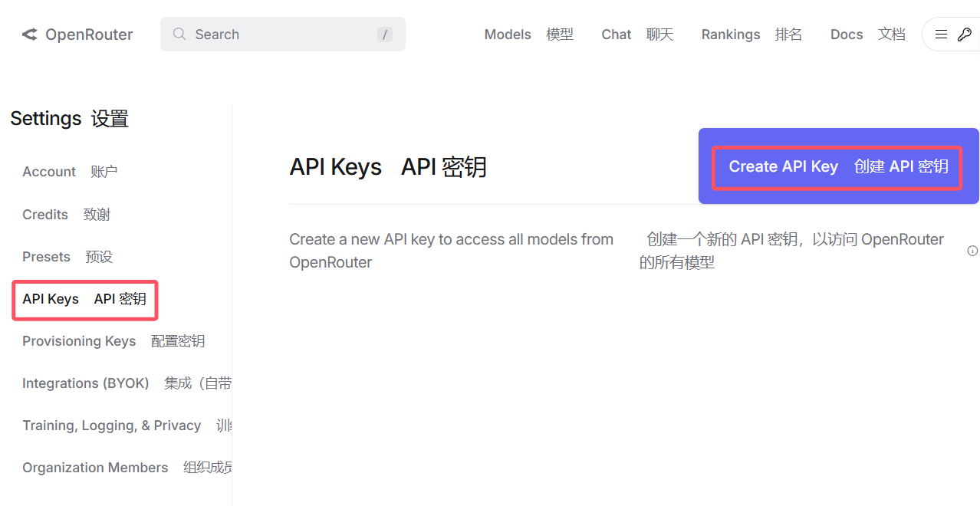Select Organization Members in the sidebar
This screenshot has height=506, width=980.
coord(95,468)
